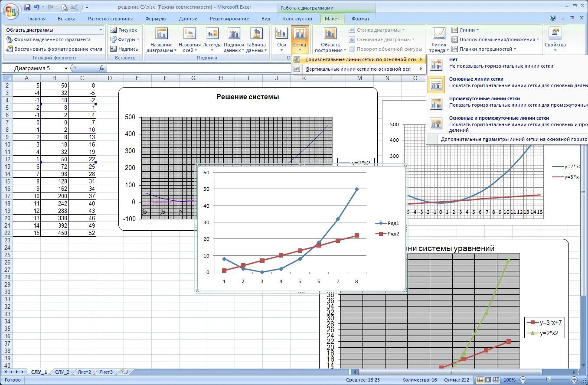The height and width of the screenshot is (385, 588).
Task: Open the Вставка ribbon tab
Action: pos(66,19)
